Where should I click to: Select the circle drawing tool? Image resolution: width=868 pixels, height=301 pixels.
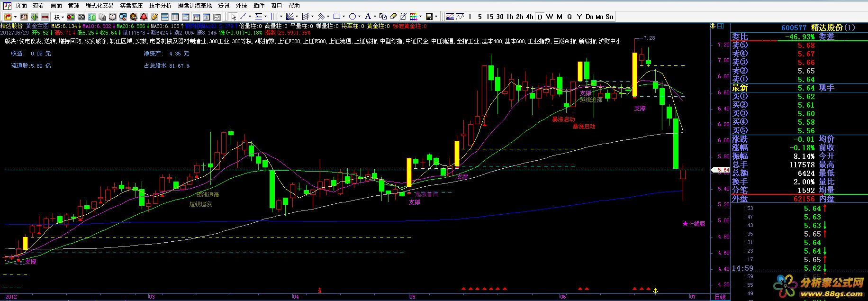click(x=353, y=17)
